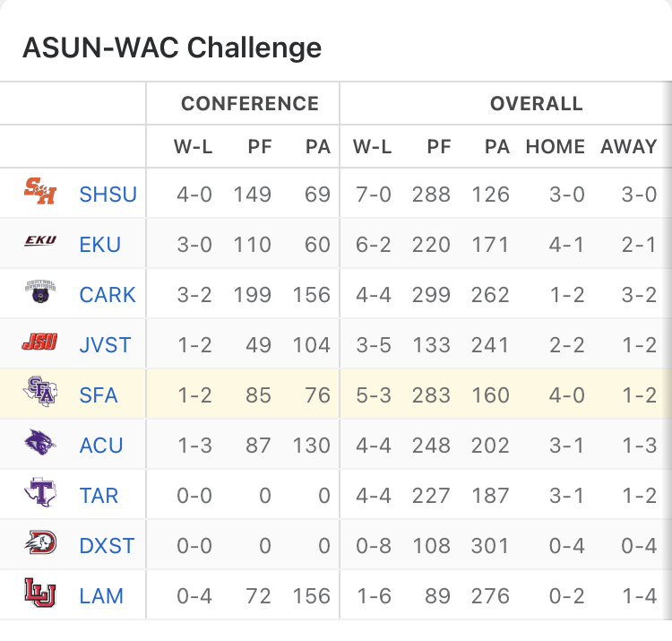Open the SFA team link

pyautogui.click(x=99, y=395)
